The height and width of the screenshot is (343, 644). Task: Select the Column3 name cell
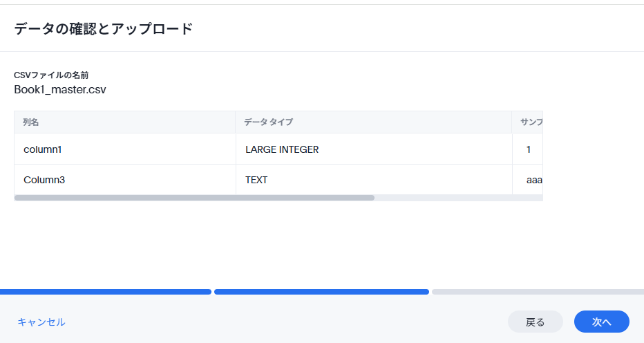click(125, 180)
